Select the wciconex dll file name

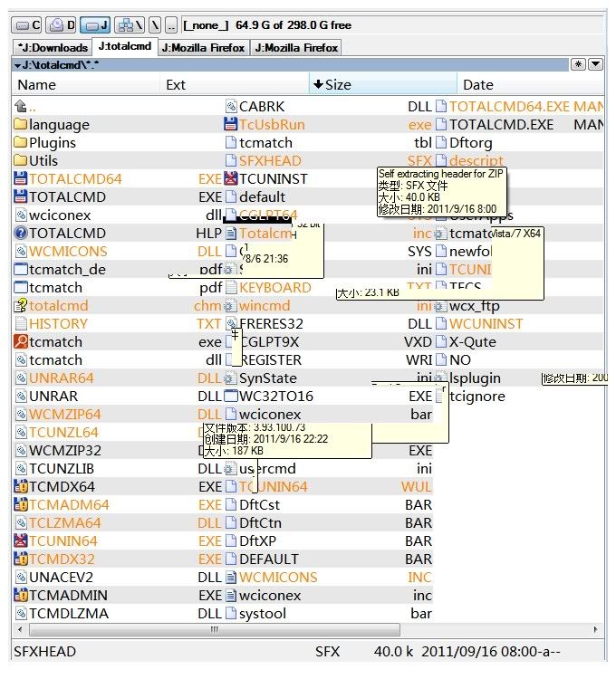pos(60,215)
